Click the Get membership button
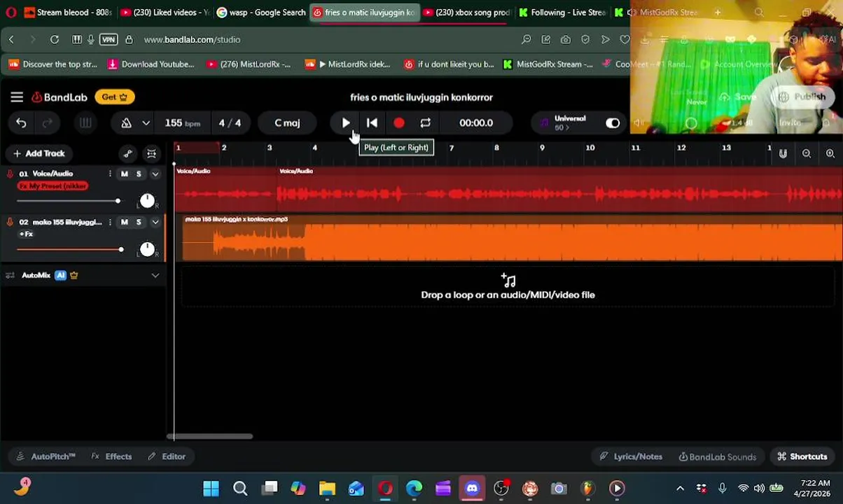 pyautogui.click(x=115, y=97)
